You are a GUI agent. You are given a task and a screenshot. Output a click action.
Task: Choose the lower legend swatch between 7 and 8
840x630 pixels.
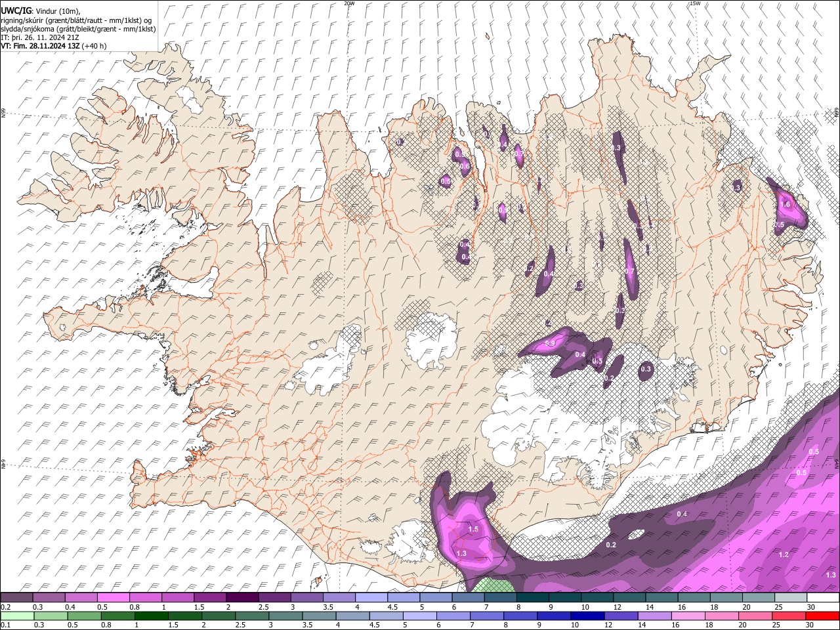point(486,616)
